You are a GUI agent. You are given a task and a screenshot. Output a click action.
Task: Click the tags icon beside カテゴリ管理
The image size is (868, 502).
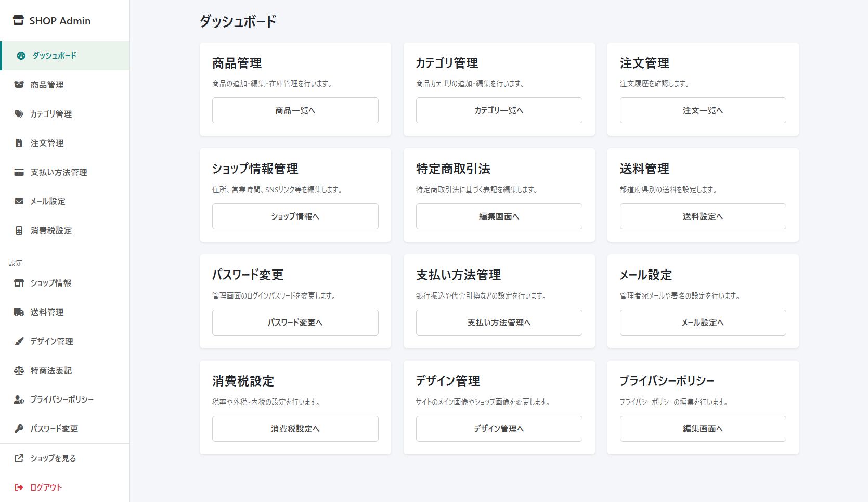19,114
